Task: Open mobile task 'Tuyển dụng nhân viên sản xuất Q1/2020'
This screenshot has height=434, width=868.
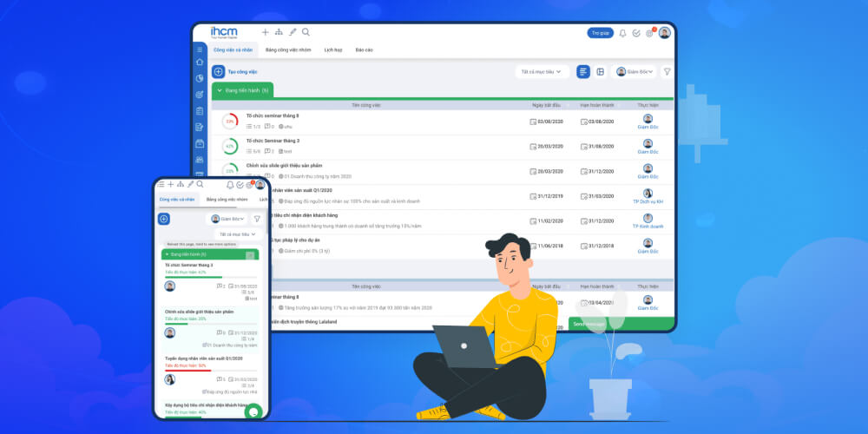Action: point(204,358)
